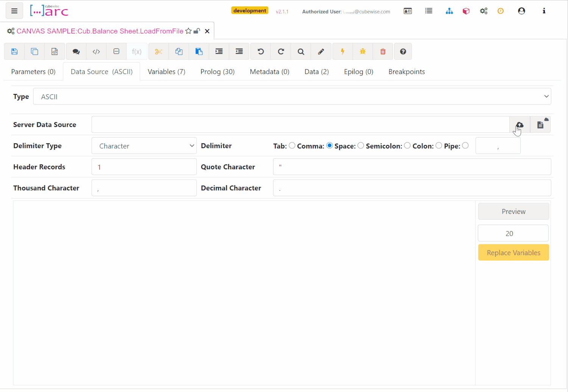Click the undo arrow icon

[x=261, y=52]
